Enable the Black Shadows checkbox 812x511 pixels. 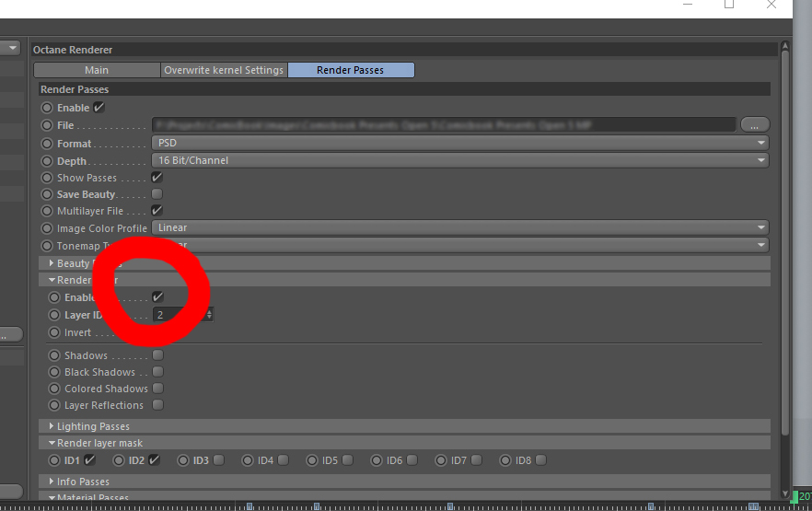point(158,372)
